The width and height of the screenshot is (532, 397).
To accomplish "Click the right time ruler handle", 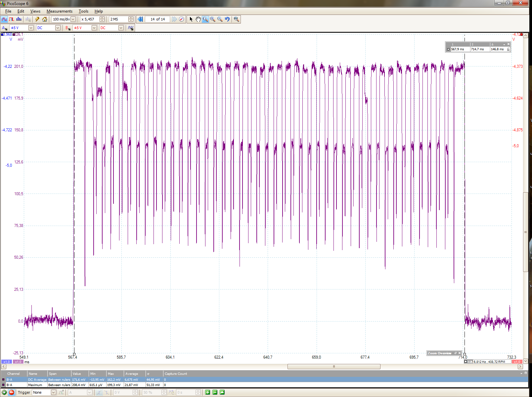I will click(465, 354).
